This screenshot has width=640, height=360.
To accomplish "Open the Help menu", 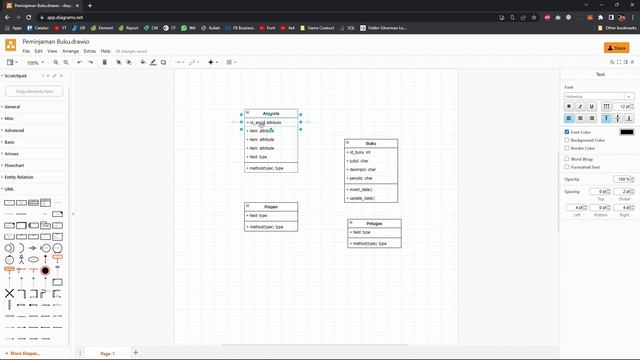I will coord(106,51).
